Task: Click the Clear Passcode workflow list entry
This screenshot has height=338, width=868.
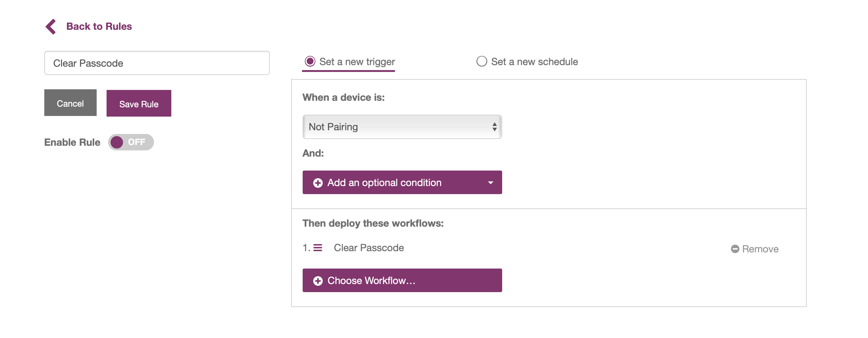Action: coord(369,248)
